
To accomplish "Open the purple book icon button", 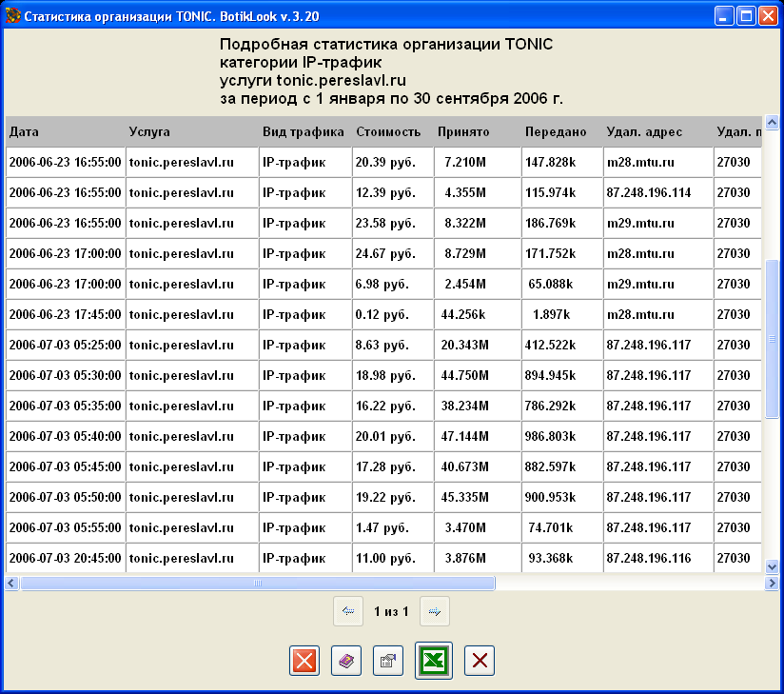I will (346, 661).
